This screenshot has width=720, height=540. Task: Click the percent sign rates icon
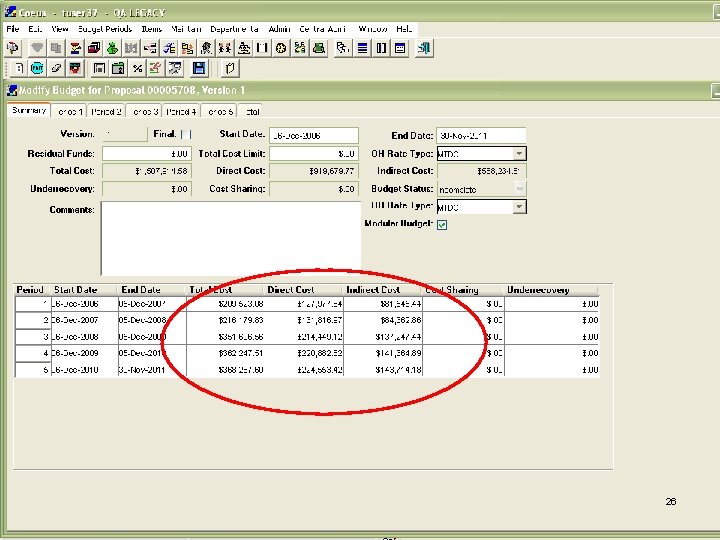pyautogui.click(x=137, y=68)
